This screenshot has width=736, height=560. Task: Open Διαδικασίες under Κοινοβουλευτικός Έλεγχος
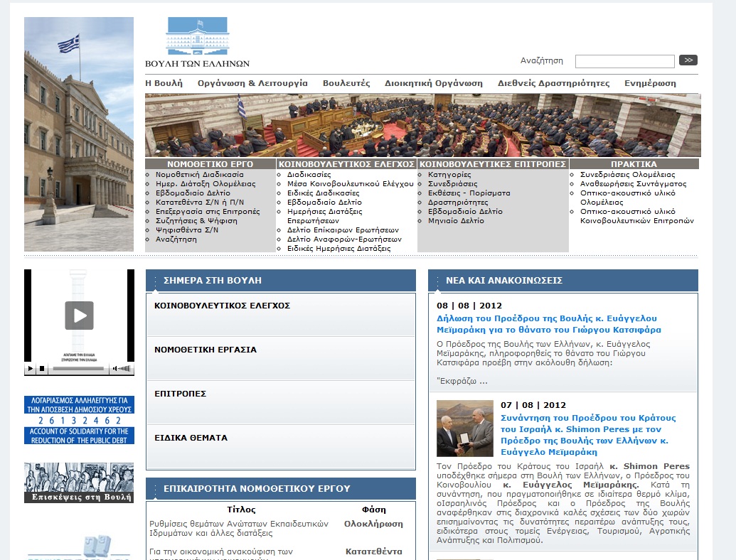click(309, 175)
